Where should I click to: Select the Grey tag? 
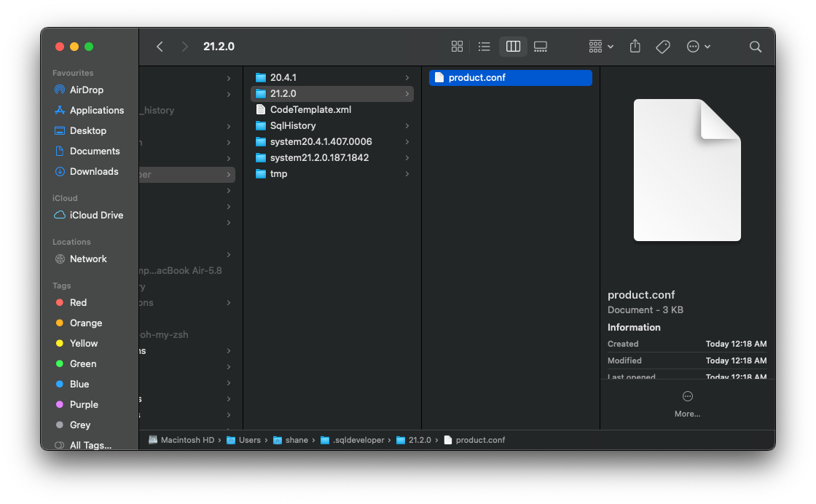click(x=80, y=425)
